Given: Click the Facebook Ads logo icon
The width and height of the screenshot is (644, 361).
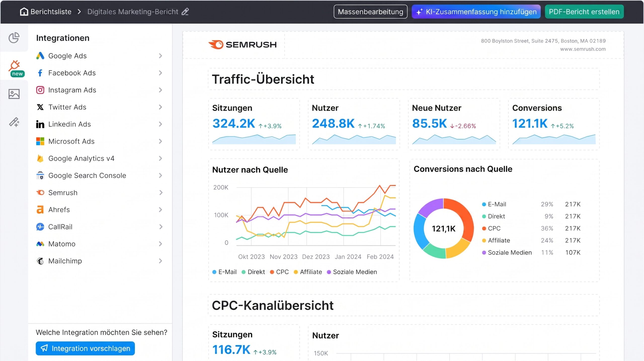Looking at the screenshot, I should point(40,73).
